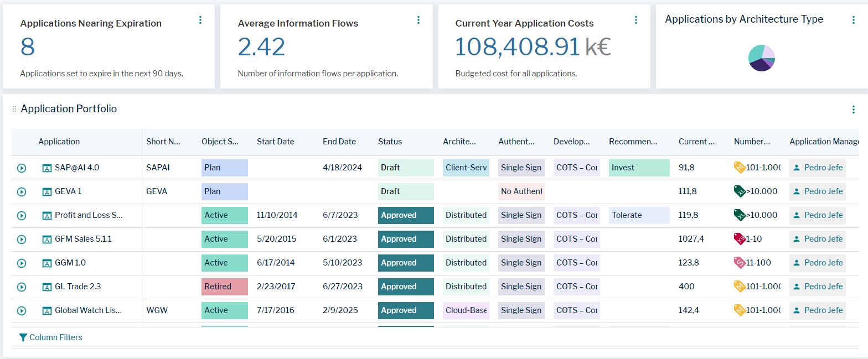Click the drag handle beside Application Portfolio

pyautogui.click(x=14, y=110)
